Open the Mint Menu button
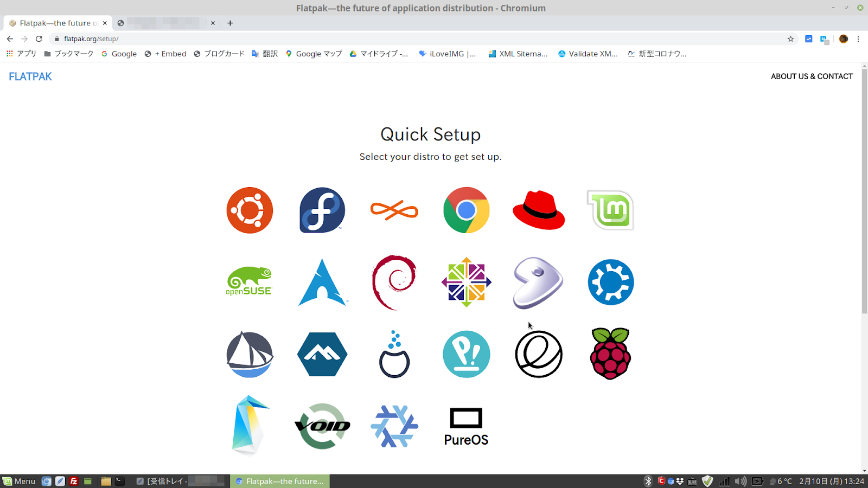 pyautogui.click(x=19, y=481)
